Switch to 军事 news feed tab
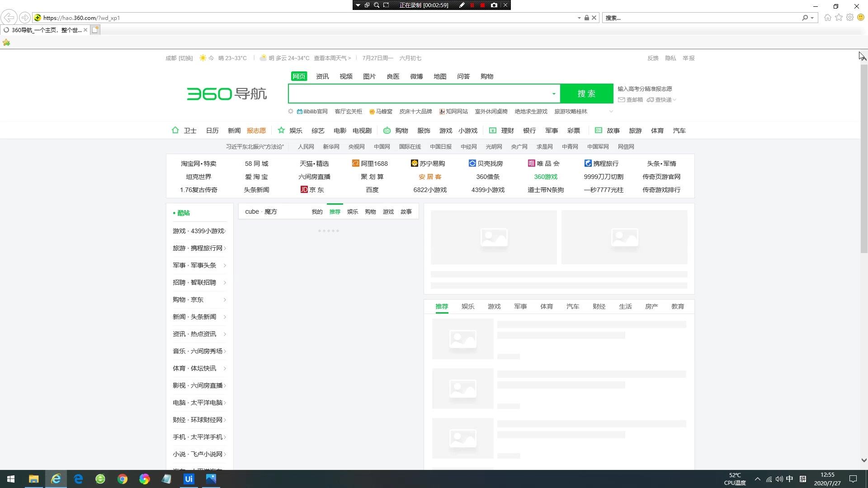Screen dimensions: 868x488 tap(520, 306)
